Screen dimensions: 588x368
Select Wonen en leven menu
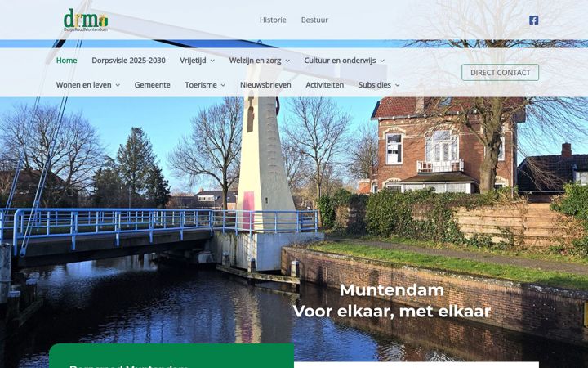83,85
